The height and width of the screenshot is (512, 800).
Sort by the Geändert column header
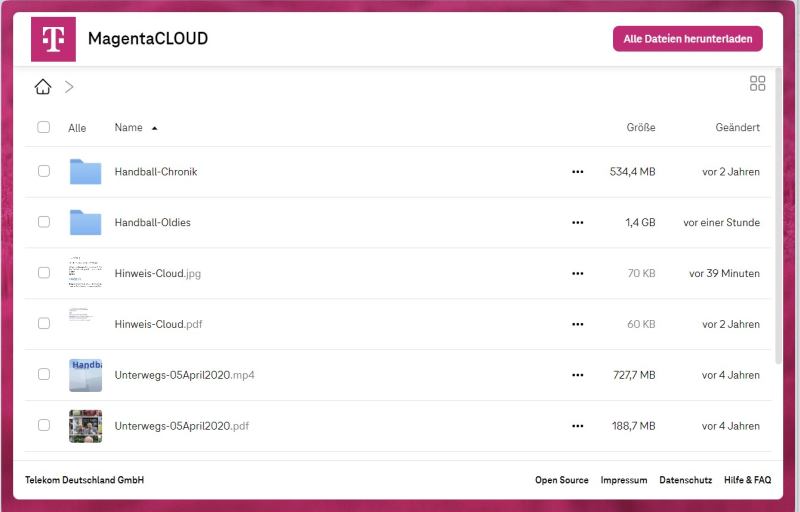(737, 127)
